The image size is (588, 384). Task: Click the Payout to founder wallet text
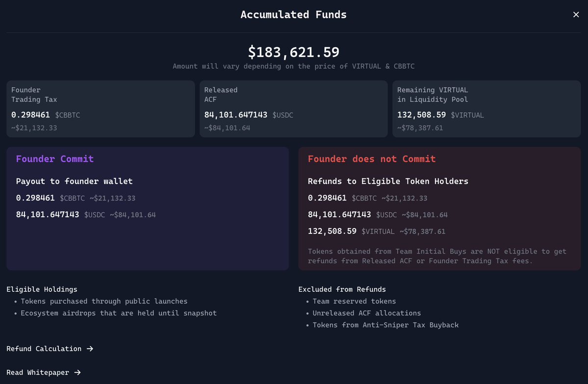[74, 181]
